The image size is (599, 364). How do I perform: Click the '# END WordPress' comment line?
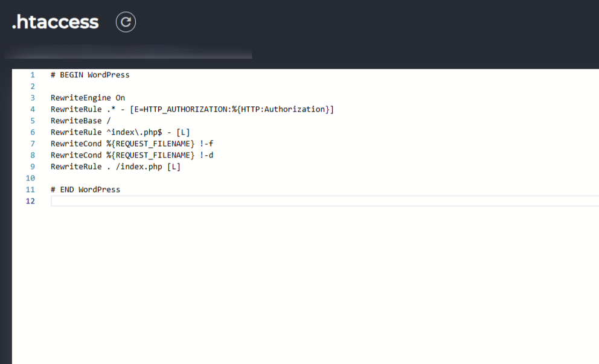coord(85,190)
